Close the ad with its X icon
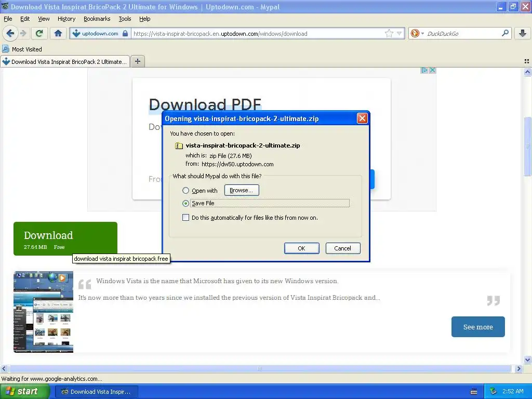Image resolution: width=532 pixels, height=399 pixels. click(432, 70)
